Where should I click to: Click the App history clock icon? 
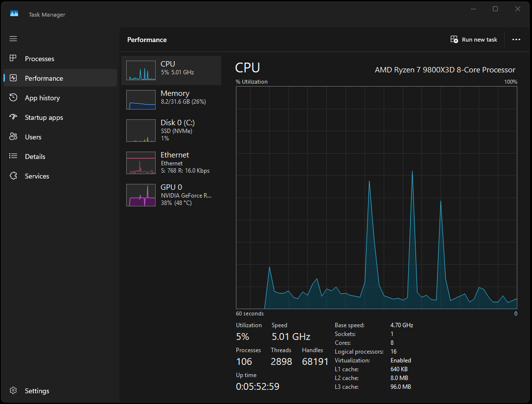13,98
